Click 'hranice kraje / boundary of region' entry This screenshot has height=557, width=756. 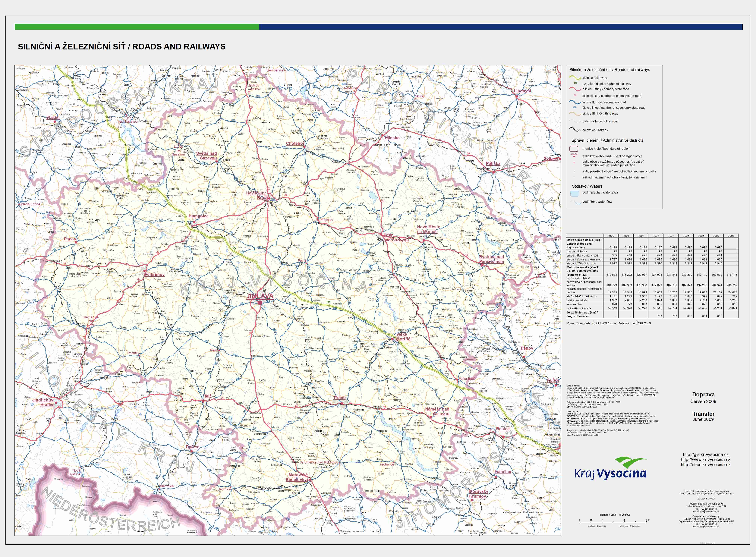pyautogui.click(x=606, y=149)
